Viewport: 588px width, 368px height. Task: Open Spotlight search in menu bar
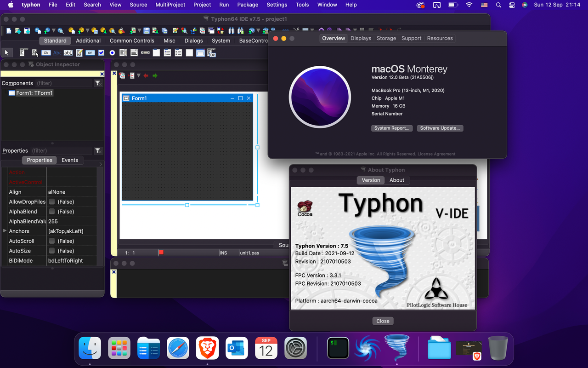[498, 5]
